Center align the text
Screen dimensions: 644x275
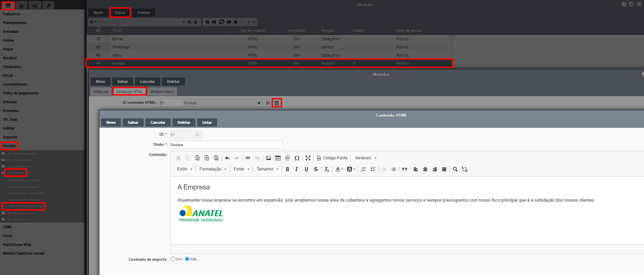425,169
